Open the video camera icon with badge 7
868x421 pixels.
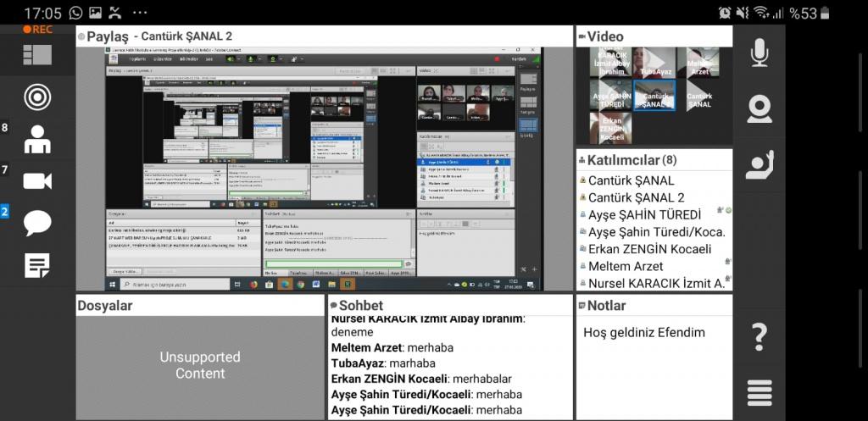pos(37,180)
